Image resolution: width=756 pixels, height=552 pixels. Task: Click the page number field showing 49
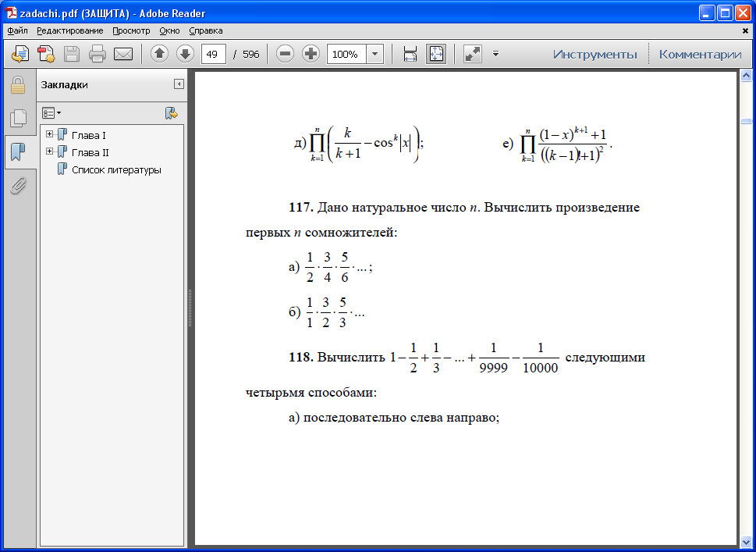coord(214,54)
